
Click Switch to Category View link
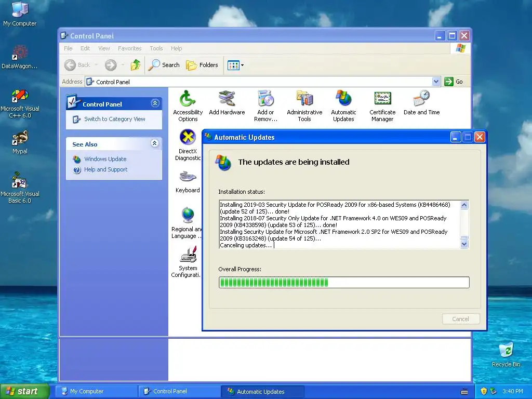114,119
